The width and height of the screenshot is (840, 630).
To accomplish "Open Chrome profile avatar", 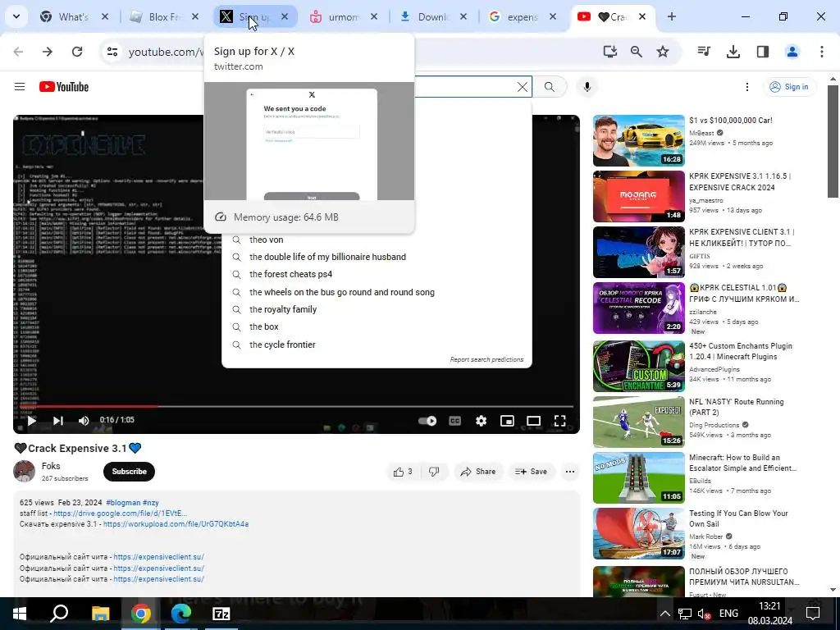I will (792, 52).
